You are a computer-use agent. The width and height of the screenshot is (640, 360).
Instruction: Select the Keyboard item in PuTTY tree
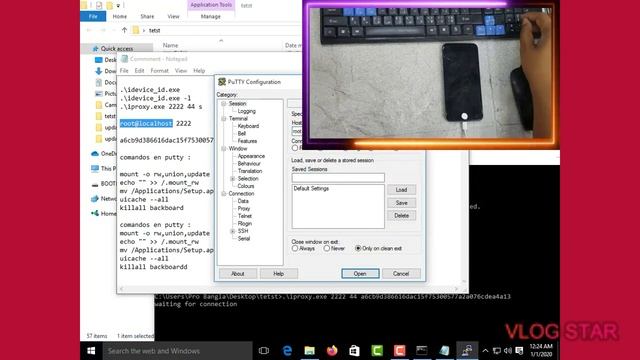[x=248, y=126]
